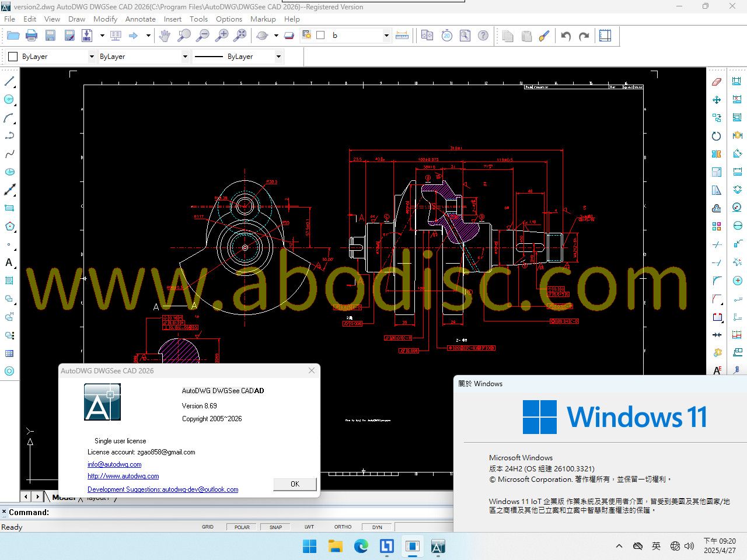Click the Zoom in plus magnifier
The image size is (747, 560).
[222, 36]
